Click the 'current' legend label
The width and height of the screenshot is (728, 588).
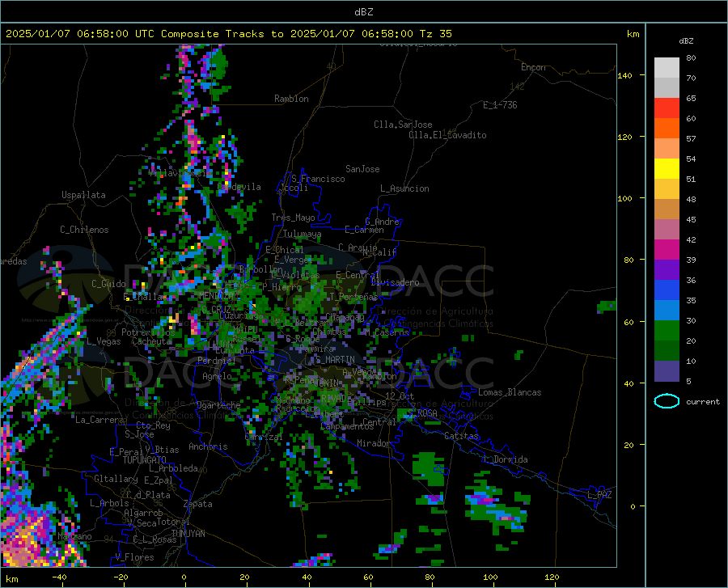click(703, 402)
